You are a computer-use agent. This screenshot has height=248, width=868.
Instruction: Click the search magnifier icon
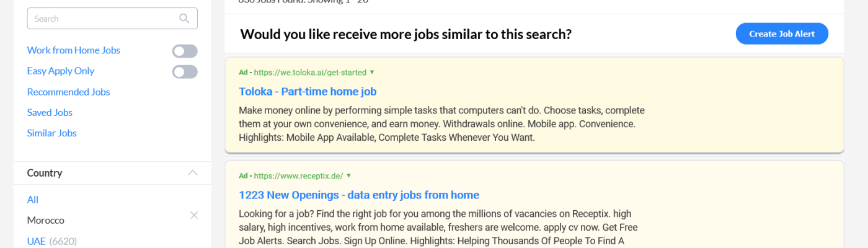(x=184, y=19)
